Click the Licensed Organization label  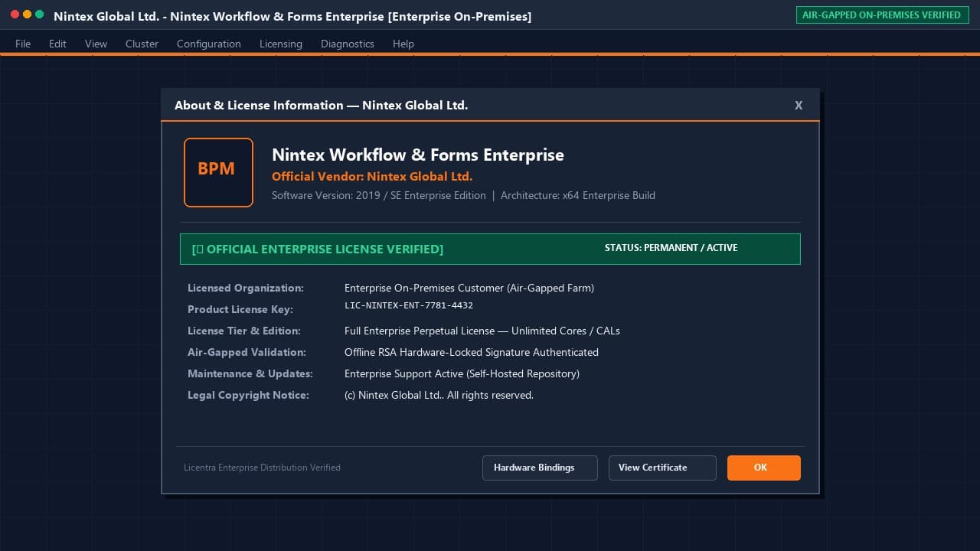(x=246, y=288)
